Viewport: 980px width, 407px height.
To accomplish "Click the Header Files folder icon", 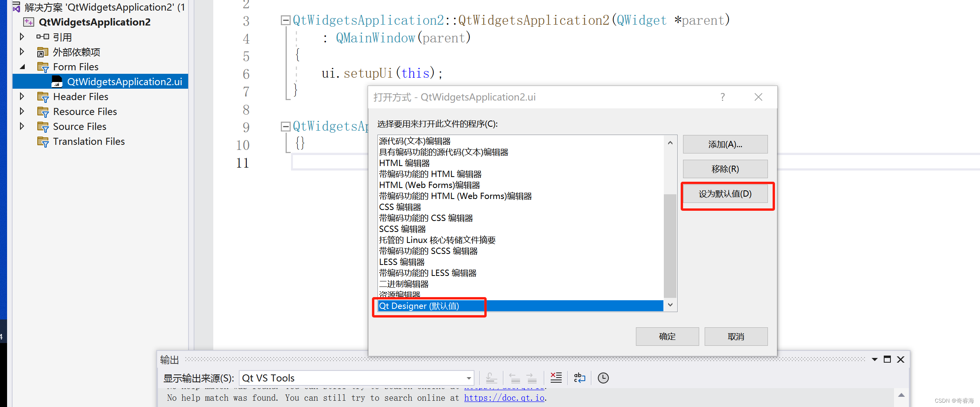I will tap(43, 97).
